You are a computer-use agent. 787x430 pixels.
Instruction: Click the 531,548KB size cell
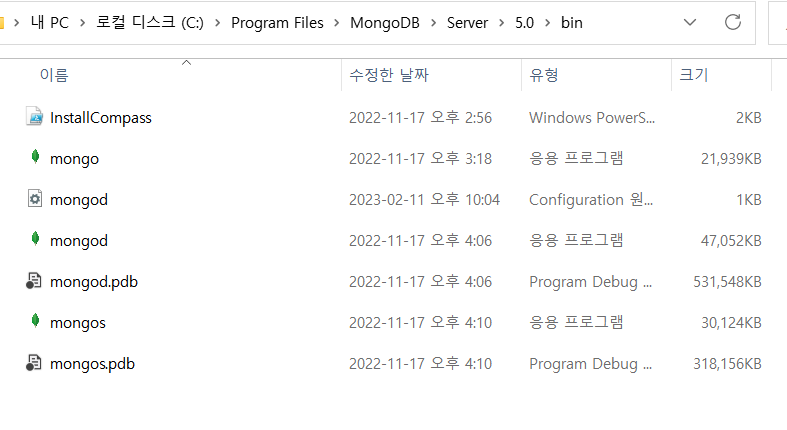pos(727,282)
